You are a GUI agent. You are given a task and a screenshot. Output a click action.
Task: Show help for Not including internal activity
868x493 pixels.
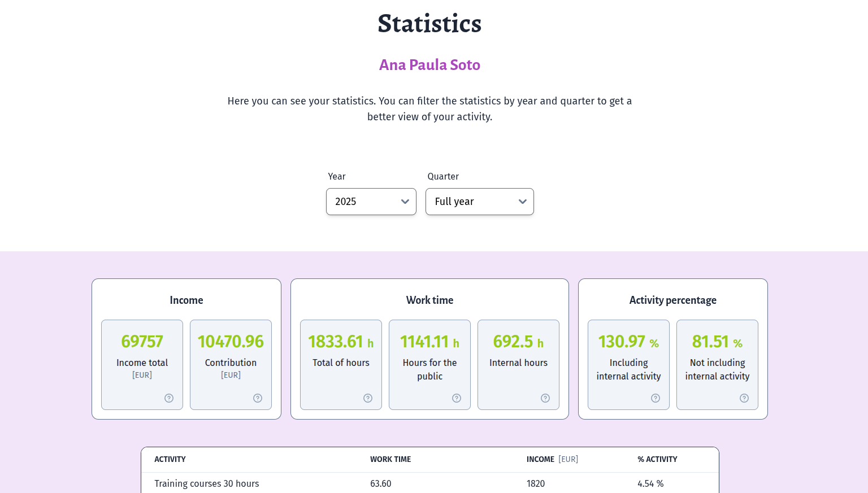744,398
